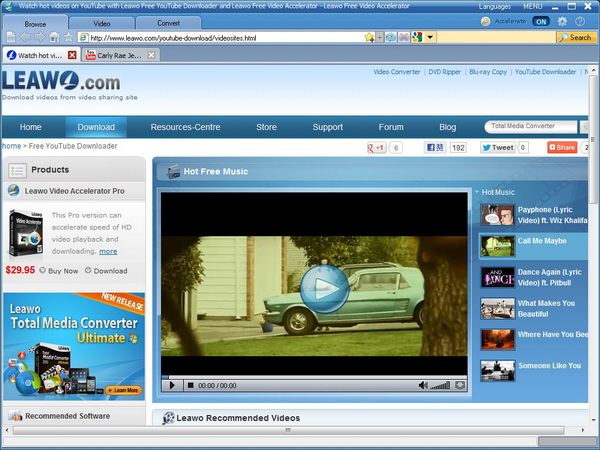This screenshot has width=600, height=450.
Task: Switch to the Video tab
Action: tap(101, 23)
